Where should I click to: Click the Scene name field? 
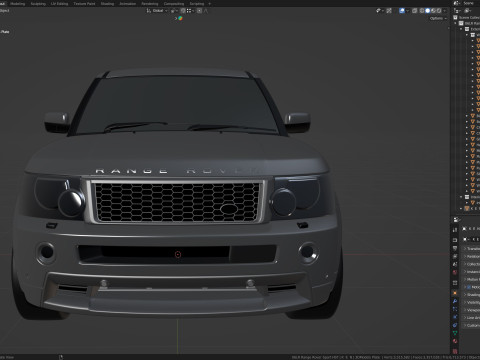tap(470, 3)
